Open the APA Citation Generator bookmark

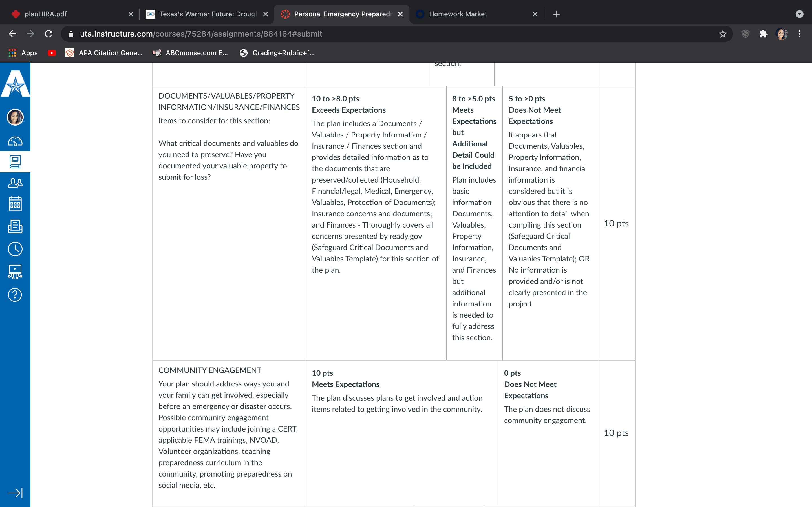pyautogui.click(x=104, y=53)
